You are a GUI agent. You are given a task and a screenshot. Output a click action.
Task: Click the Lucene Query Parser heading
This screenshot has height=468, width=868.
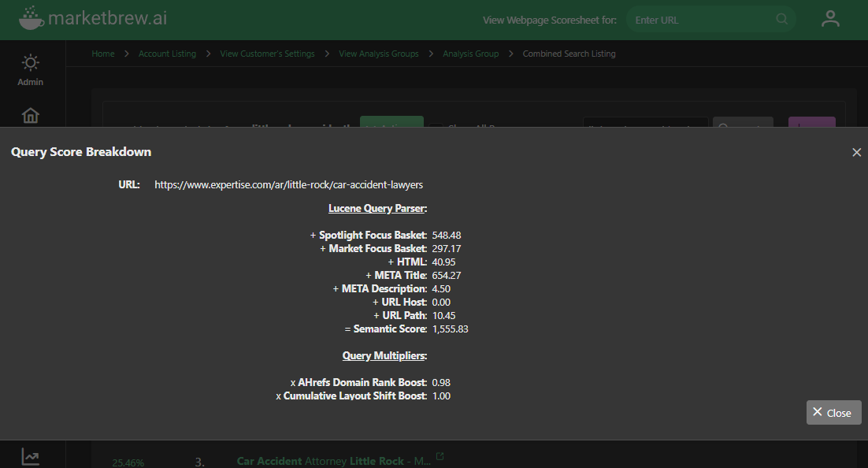377,209
